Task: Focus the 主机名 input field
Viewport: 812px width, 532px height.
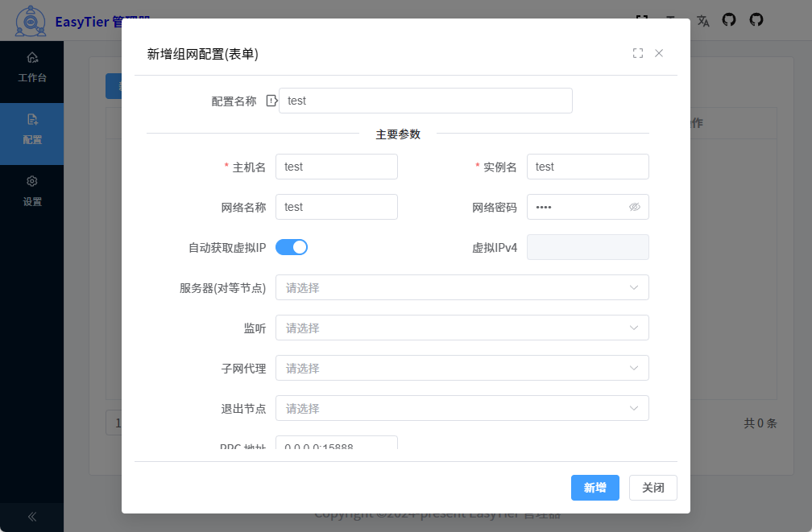Action: [x=337, y=167]
